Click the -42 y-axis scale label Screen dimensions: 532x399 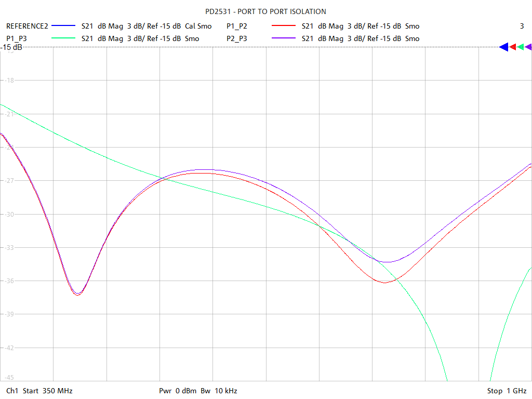(9, 348)
